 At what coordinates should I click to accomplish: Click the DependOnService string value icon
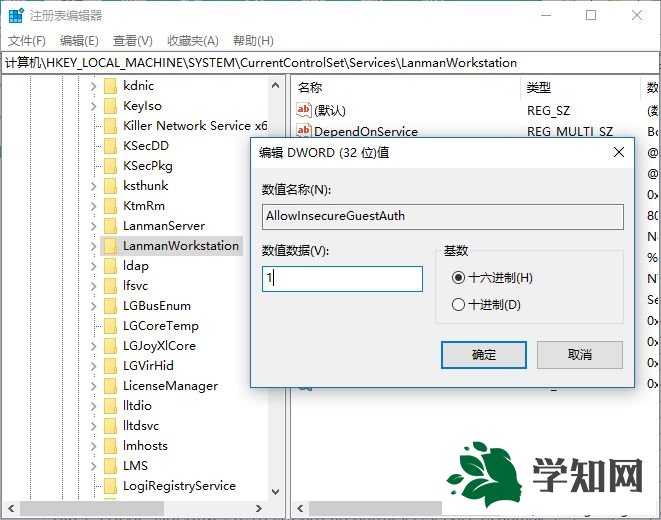point(304,130)
